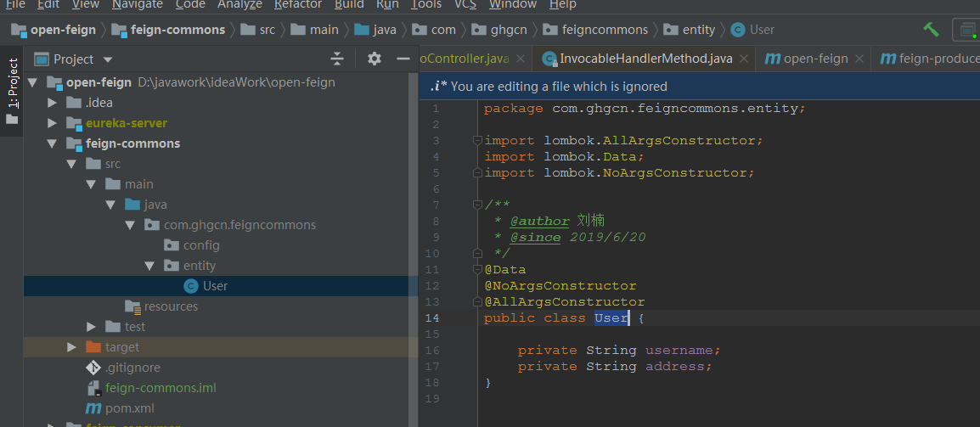Viewport: 980px width, 427px height.
Task: Toggle the 1: Project tool window stripe
Action: pos(12,91)
